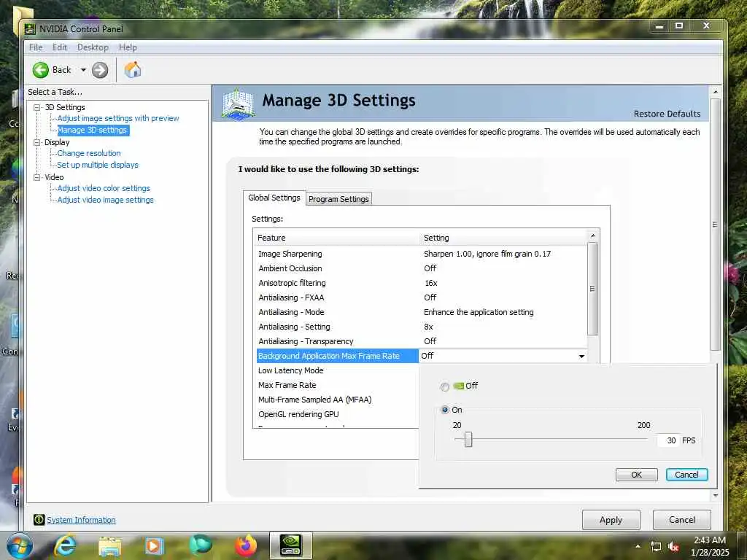
Task: Launch Internet Explorer from the taskbar
Action: pos(65,545)
